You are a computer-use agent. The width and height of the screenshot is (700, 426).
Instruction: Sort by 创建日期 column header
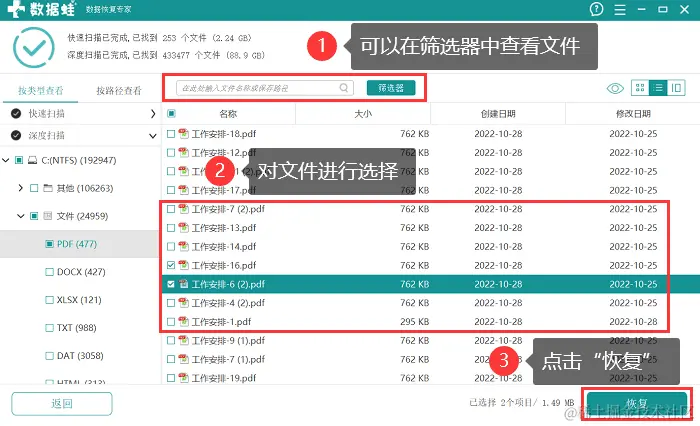tap(498, 114)
